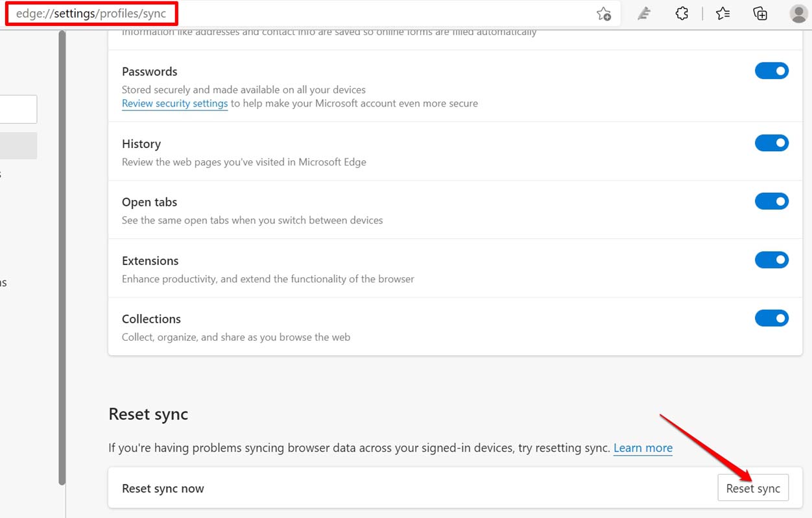Toggle off Open tabs sync
The width and height of the screenshot is (812, 518).
772,201
